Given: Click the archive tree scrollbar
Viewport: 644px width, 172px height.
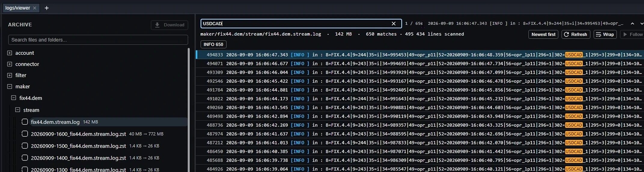Looking at the screenshot, I should pyautogui.click(x=189, y=110).
